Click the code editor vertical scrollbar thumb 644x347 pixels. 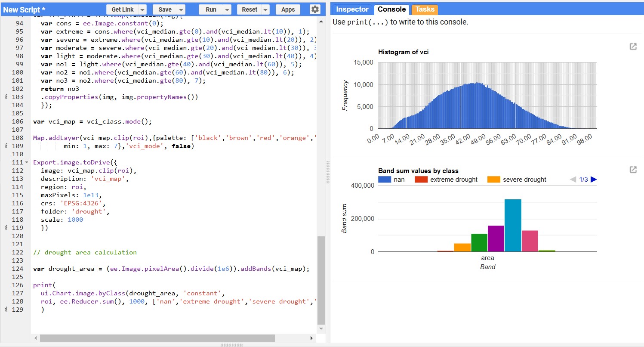321,280
